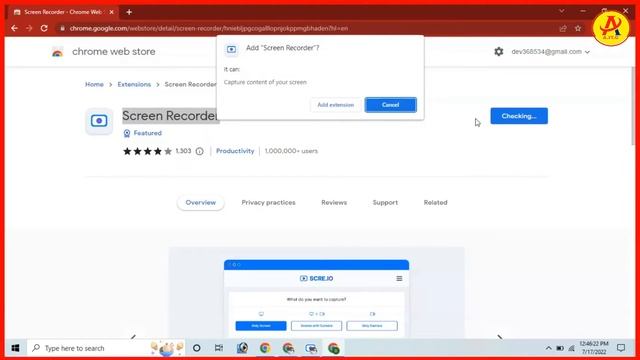640x360 pixels.
Task: Select the Screen Recorder - Chrome Web Store tab
Action: (x=62, y=12)
